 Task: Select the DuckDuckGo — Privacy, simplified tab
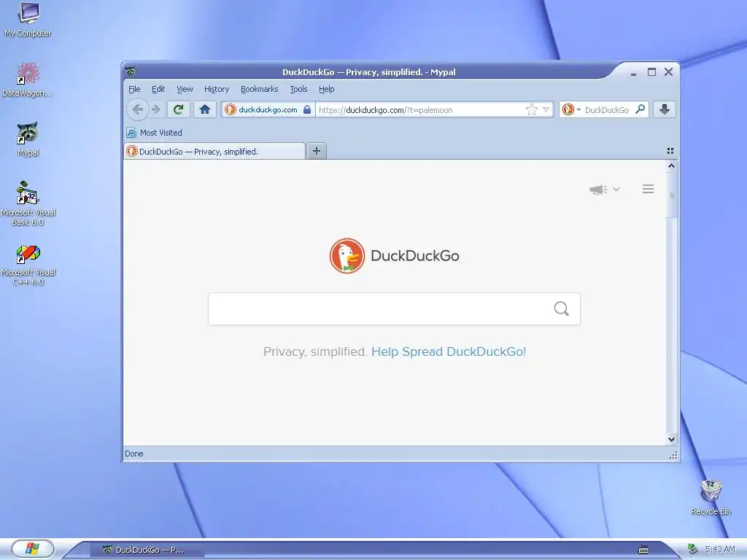pyautogui.click(x=214, y=152)
